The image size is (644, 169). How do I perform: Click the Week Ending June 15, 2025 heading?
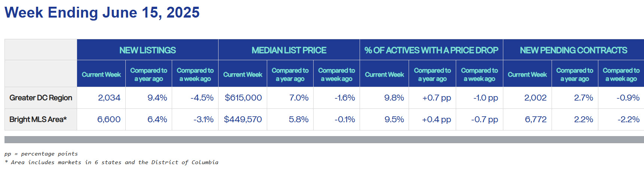[x=102, y=13]
